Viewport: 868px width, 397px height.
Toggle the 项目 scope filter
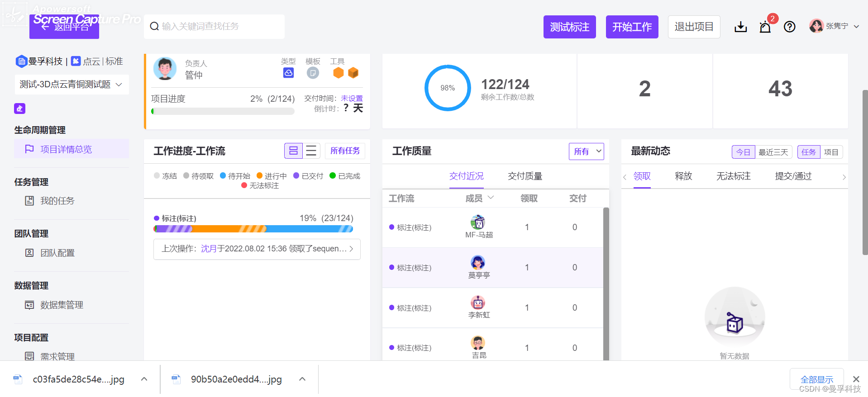[831, 152]
